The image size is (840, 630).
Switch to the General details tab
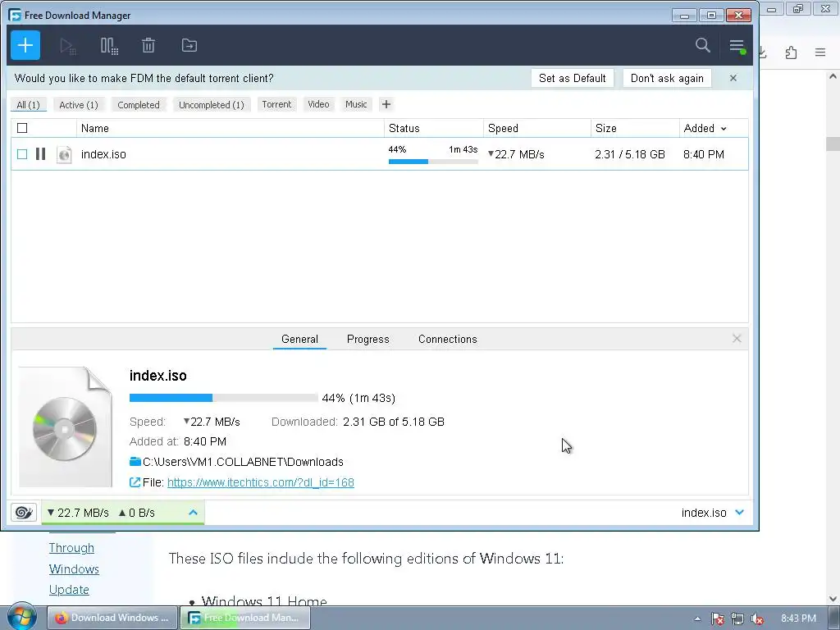299,339
